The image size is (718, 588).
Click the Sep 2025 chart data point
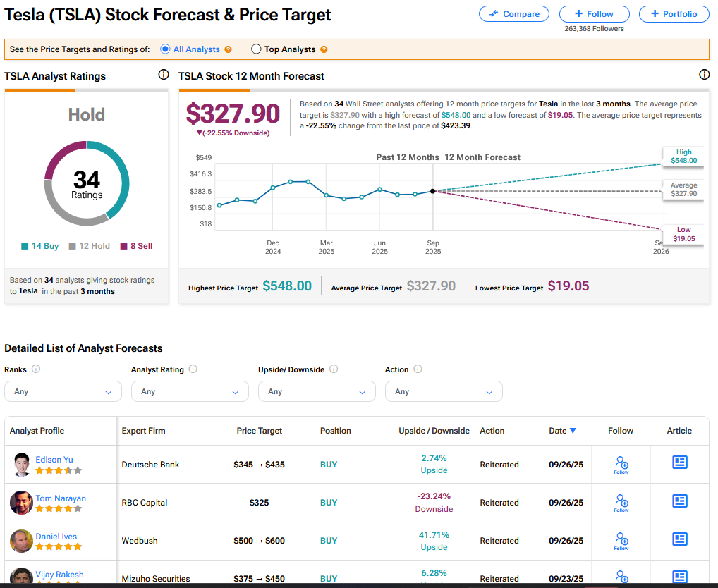click(x=433, y=191)
